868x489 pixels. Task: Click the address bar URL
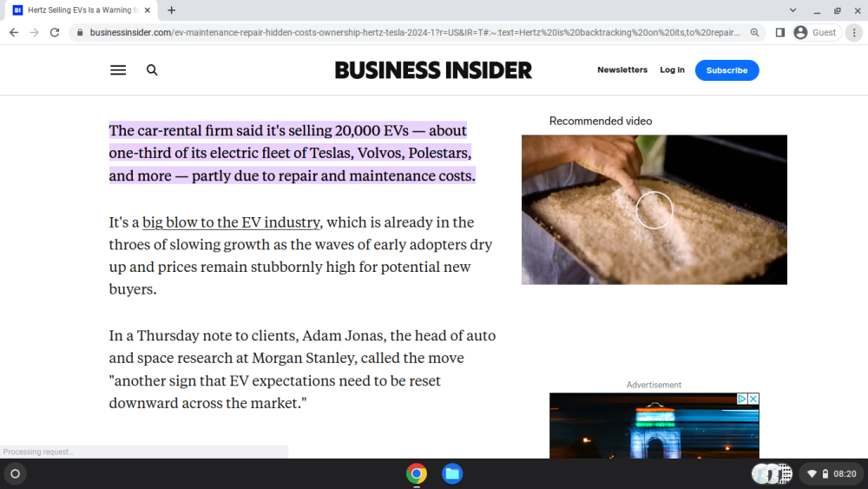tap(415, 33)
